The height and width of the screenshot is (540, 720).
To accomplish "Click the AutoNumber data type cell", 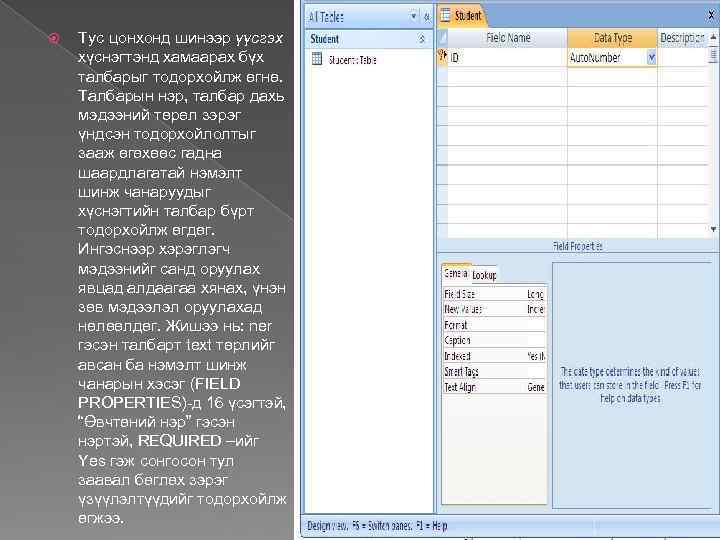I will coord(607,58).
